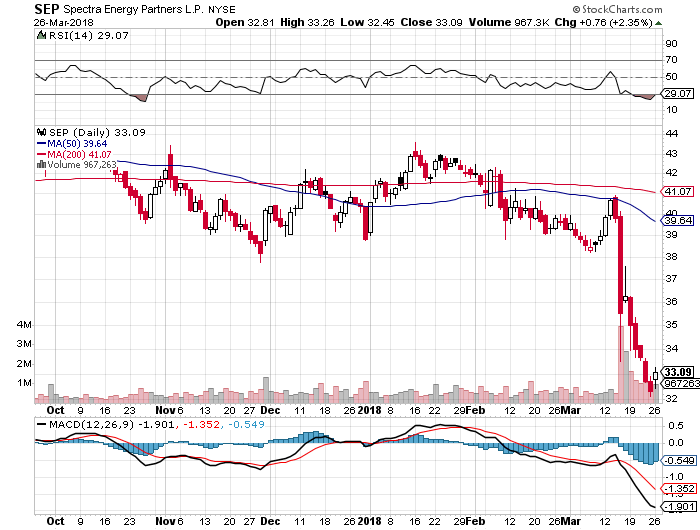Click the Volume 967,263 legend text
This screenshot has height=530, width=700.
tap(82, 165)
